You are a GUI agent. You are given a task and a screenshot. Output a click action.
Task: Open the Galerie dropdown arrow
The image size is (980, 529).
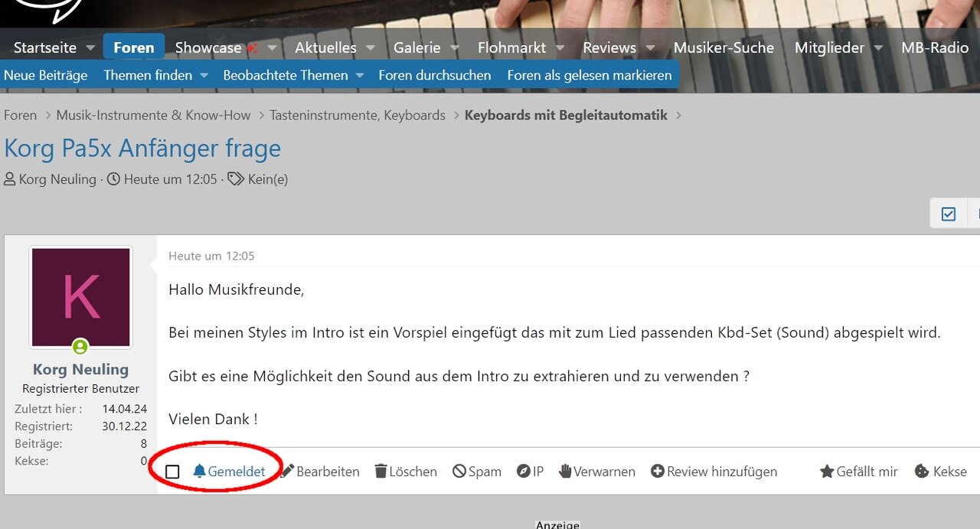(454, 47)
